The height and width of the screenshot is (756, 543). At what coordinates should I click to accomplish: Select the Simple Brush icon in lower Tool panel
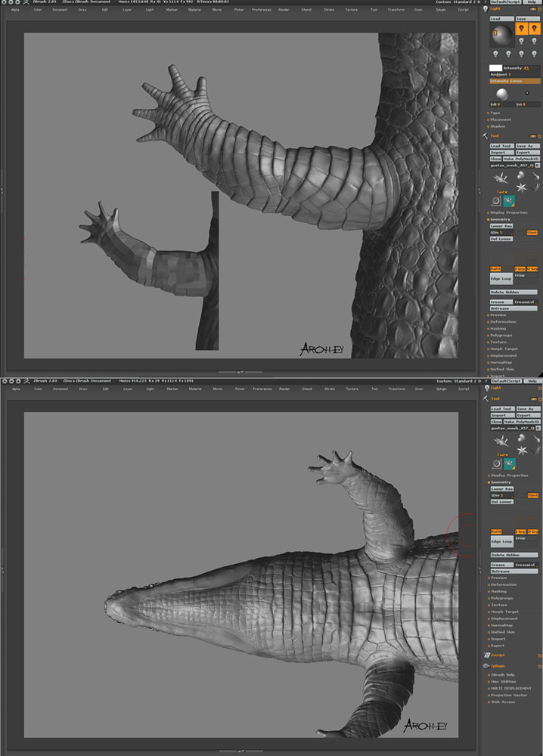pyautogui.click(x=497, y=464)
